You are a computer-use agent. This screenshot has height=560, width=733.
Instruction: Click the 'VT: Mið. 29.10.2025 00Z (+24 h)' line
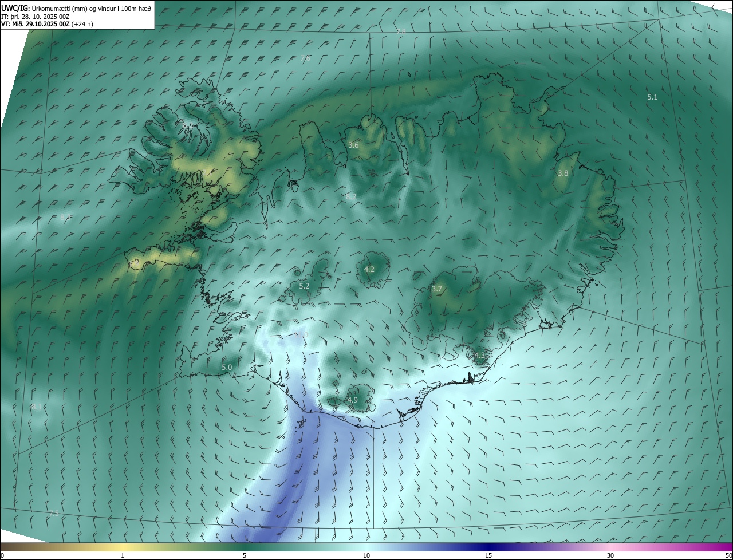[47, 24]
